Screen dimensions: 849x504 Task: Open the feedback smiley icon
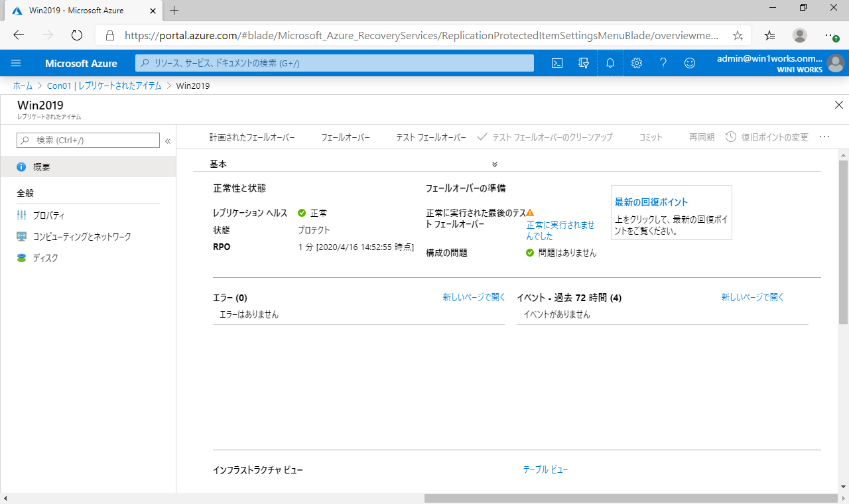click(690, 63)
